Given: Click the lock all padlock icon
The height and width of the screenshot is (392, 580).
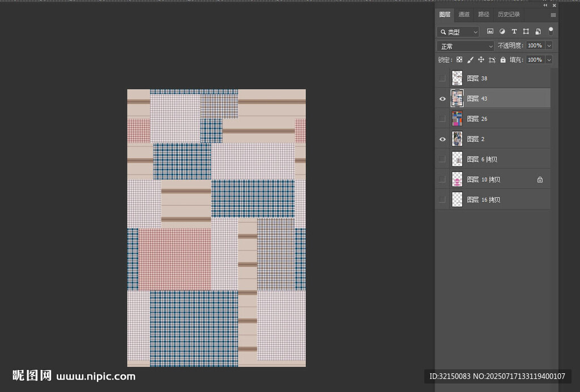Looking at the screenshot, I should pos(503,59).
